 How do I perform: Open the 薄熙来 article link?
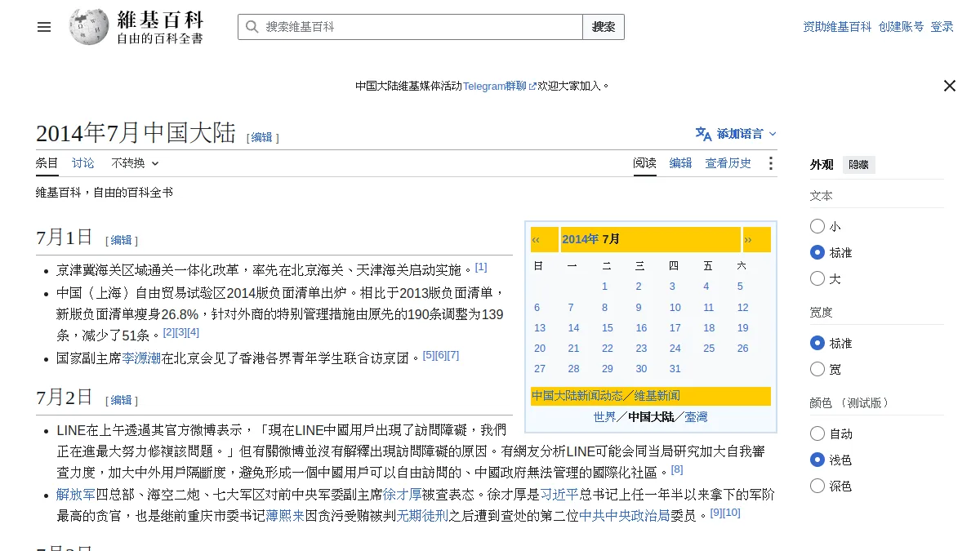tap(285, 516)
